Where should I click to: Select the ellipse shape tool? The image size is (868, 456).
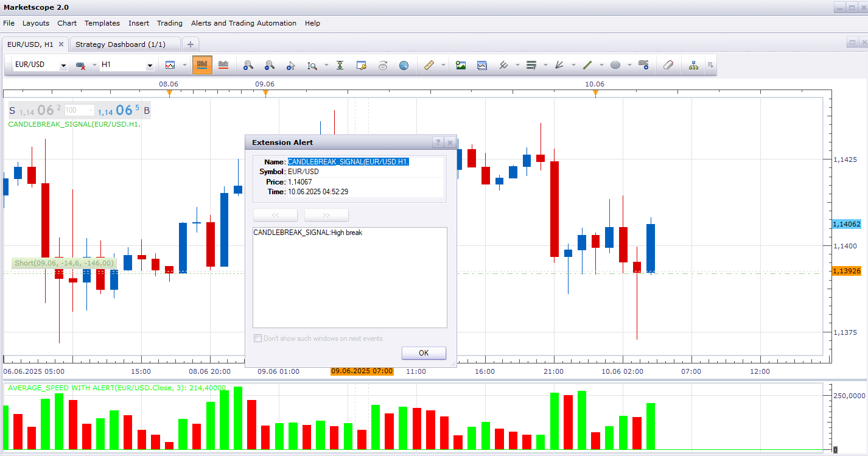(615, 65)
